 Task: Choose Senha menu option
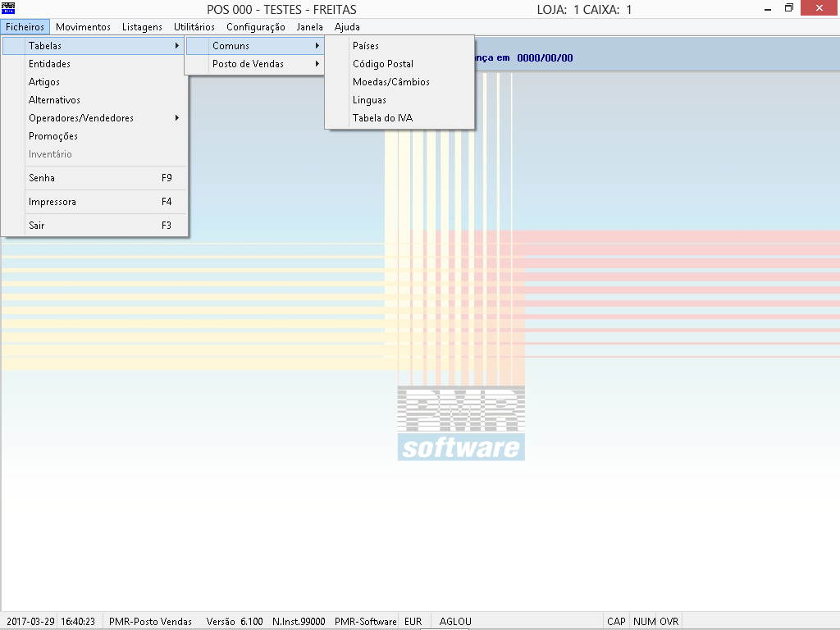[42, 178]
